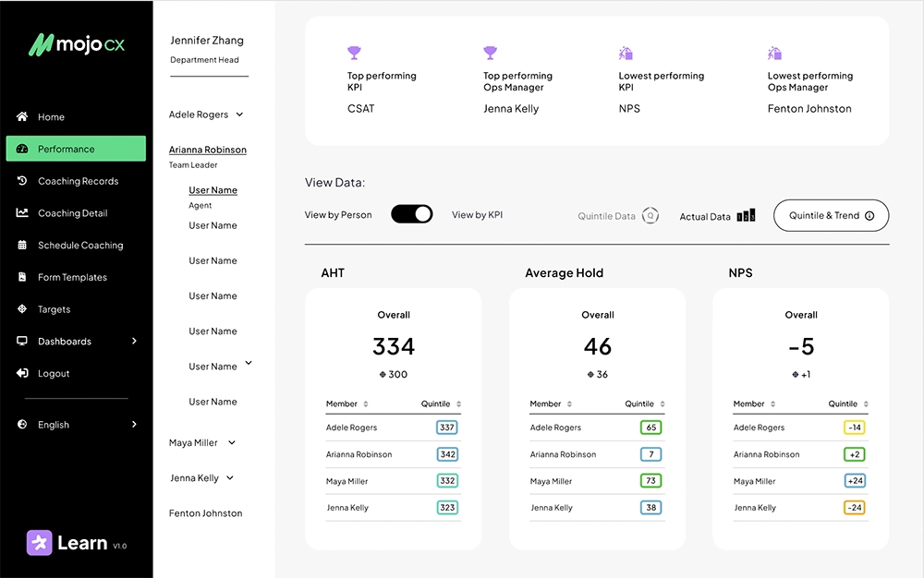924x578 pixels.
Task: Click the Logout arrow icon
Action: click(x=22, y=373)
